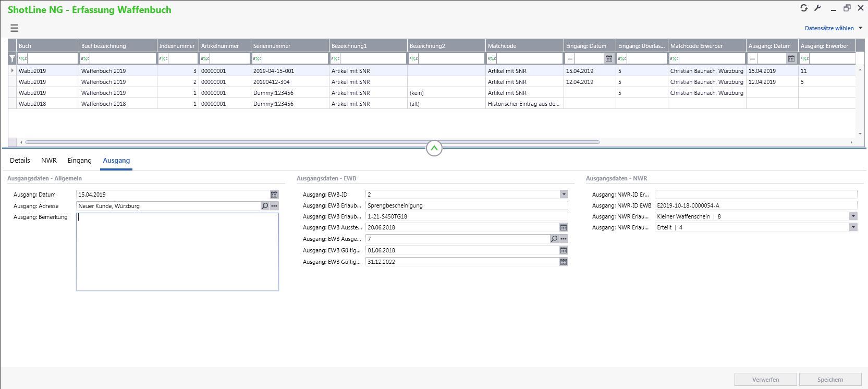Click the Verwerfen button
The width and height of the screenshot is (868, 389).
766,380
